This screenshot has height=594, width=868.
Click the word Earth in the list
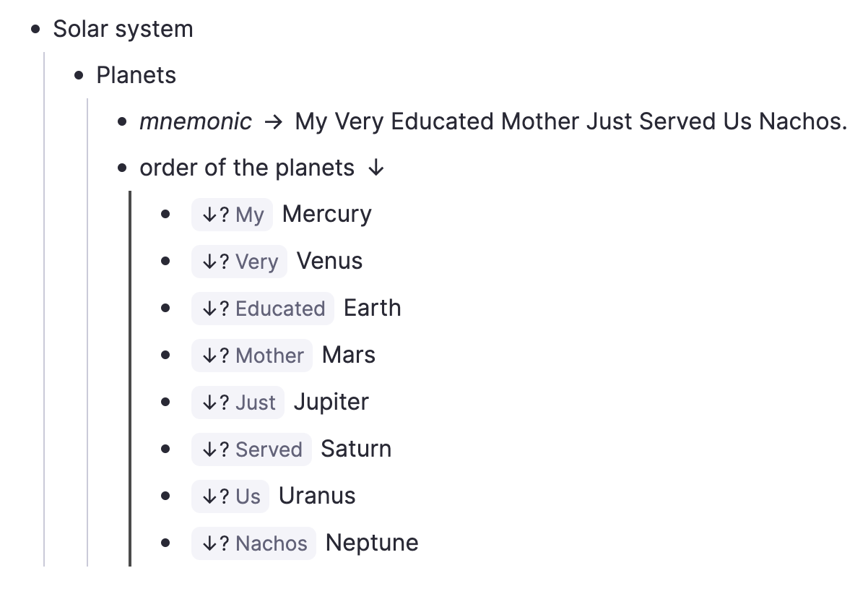[372, 309]
